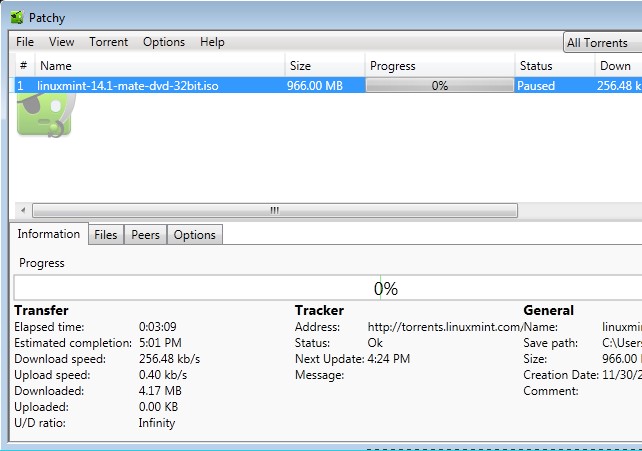Click the Tracker section heading
Image resolution: width=642 pixels, height=451 pixels.
tap(319, 310)
